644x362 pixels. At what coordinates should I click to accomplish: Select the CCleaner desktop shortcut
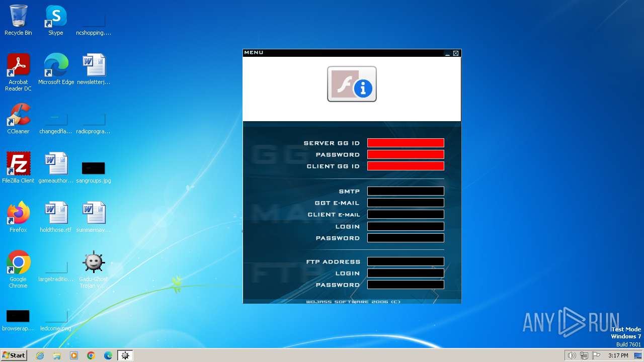coord(18,119)
